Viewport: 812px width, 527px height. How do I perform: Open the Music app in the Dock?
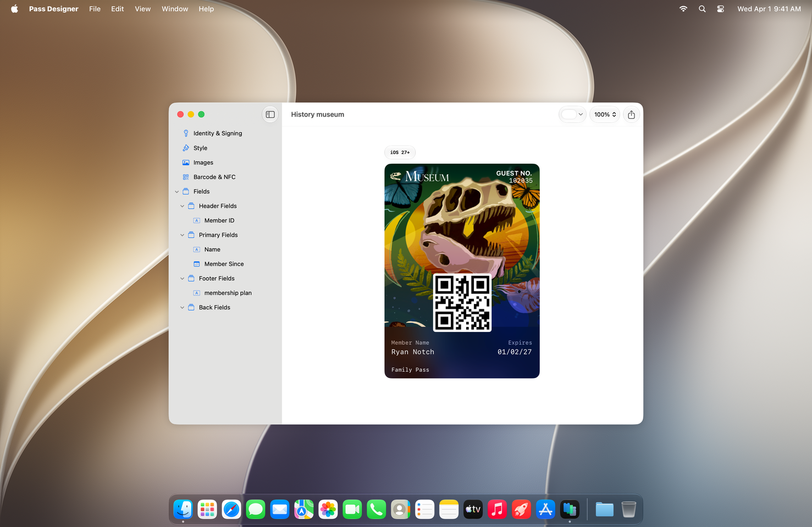(497, 510)
